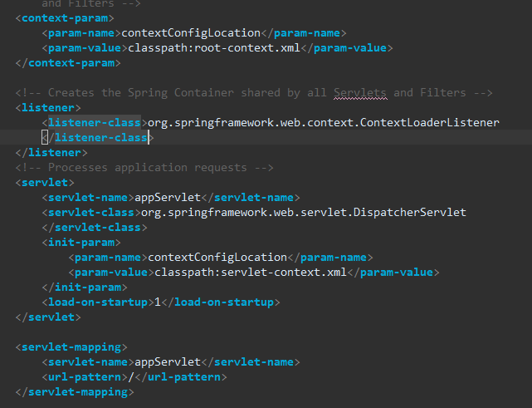Click the value 1 inside load-on-startup
The image size is (532, 408).
coord(158,302)
